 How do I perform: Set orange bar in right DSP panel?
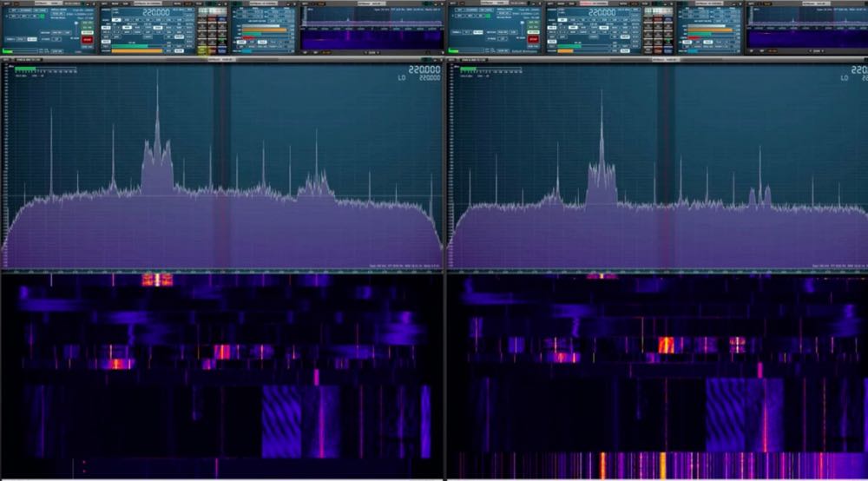[x=710, y=30]
